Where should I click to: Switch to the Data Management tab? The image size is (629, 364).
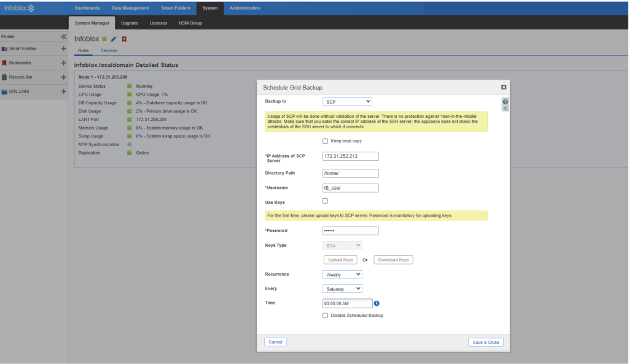(x=130, y=8)
